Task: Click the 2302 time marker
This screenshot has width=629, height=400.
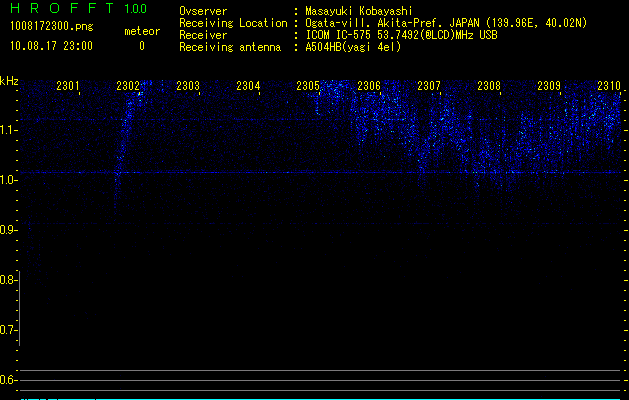Action: pos(128,86)
